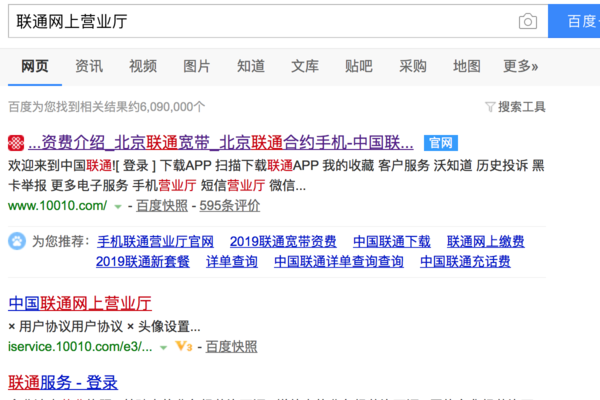The image size is (600, 400).
Task: Click the camera image search icon
Action: click(x=528, y=21)
